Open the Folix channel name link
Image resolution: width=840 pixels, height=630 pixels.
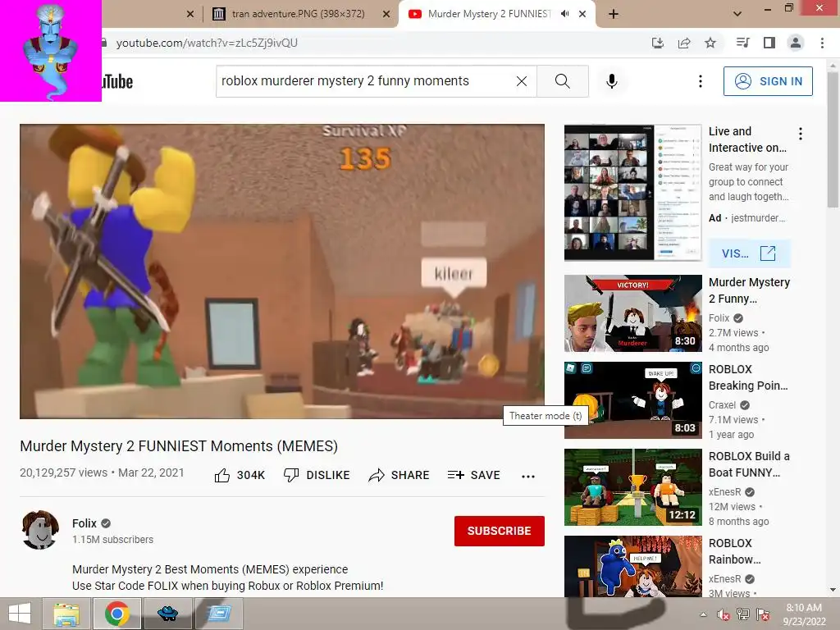(84, 523)
